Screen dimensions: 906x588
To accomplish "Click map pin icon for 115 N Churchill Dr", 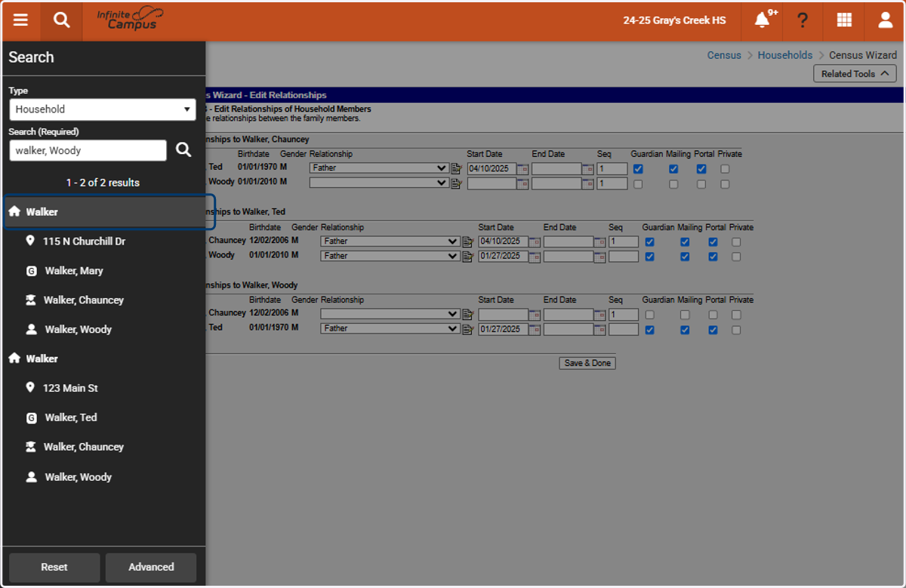I will click(30, 241).
